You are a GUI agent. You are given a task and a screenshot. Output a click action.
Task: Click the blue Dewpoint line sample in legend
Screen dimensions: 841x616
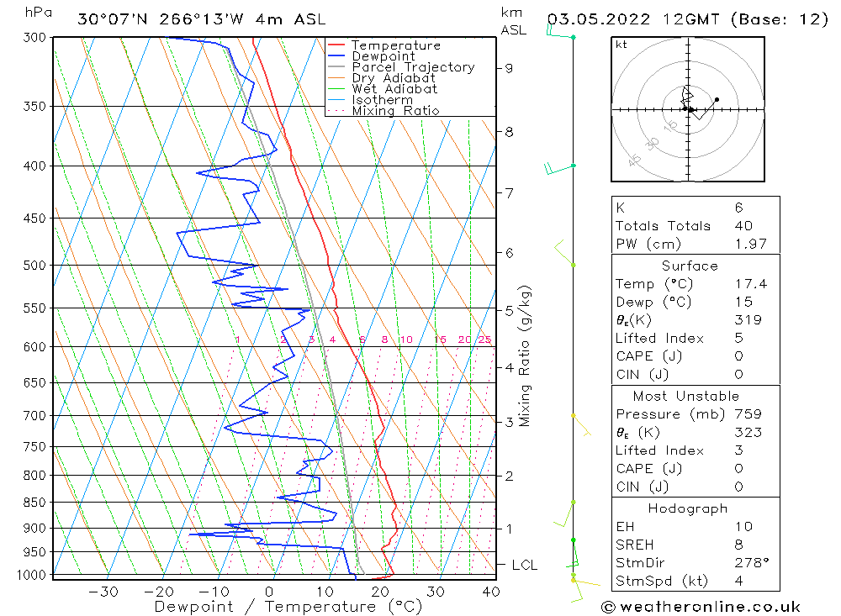(336, 55)
